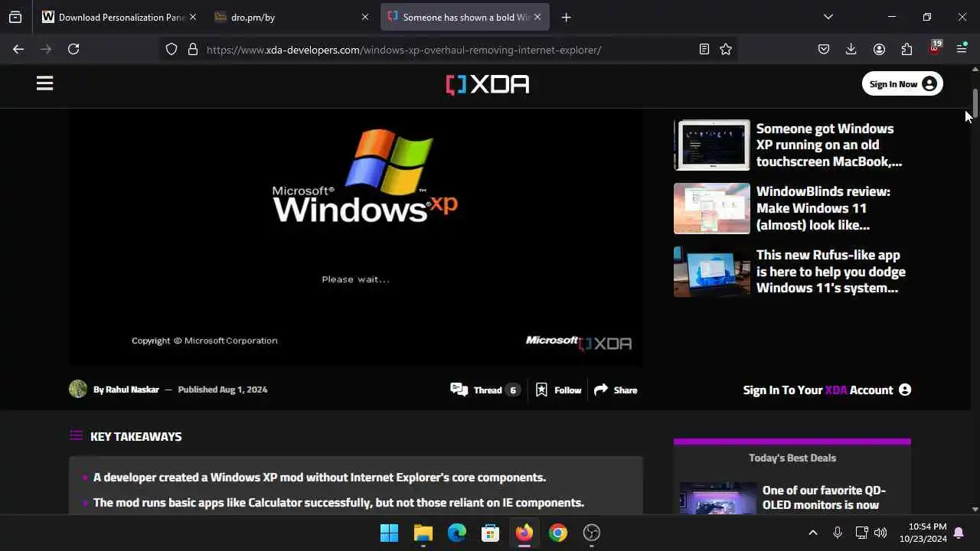
Task: Click Today's Best Deals heading
Action: click(x=792, y=458)
